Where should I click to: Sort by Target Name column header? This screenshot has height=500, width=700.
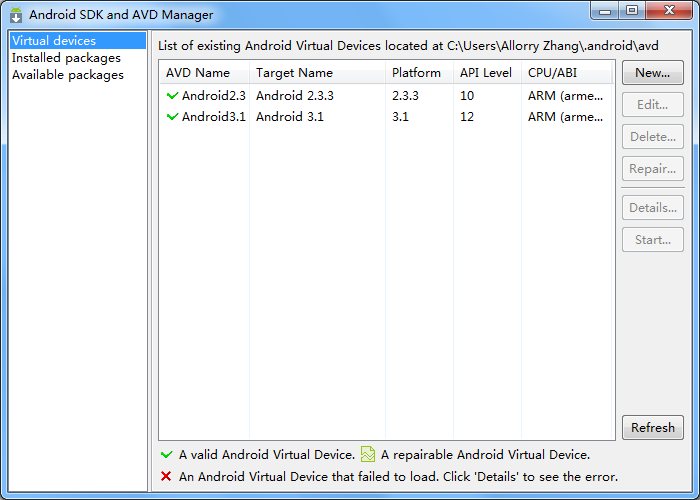coord(317,73)
